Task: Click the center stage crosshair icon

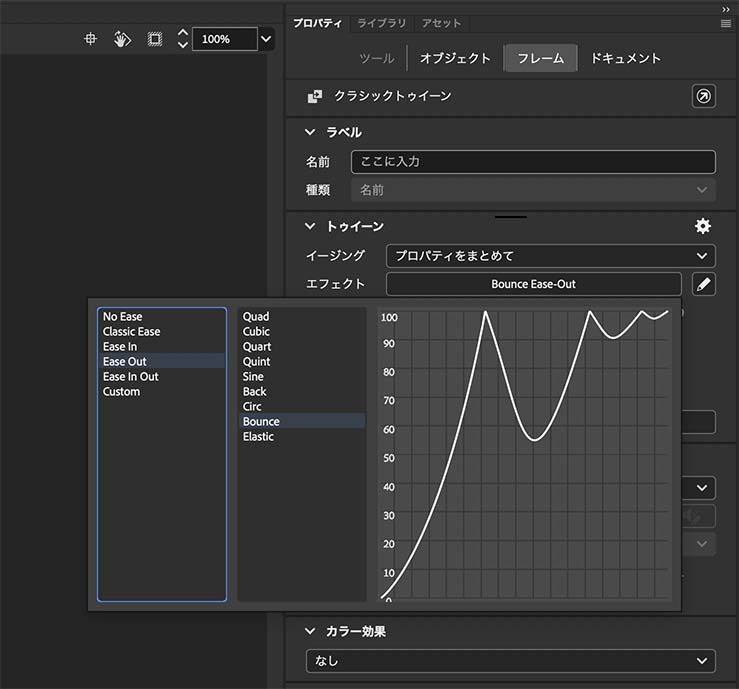Action: [90, 39]
